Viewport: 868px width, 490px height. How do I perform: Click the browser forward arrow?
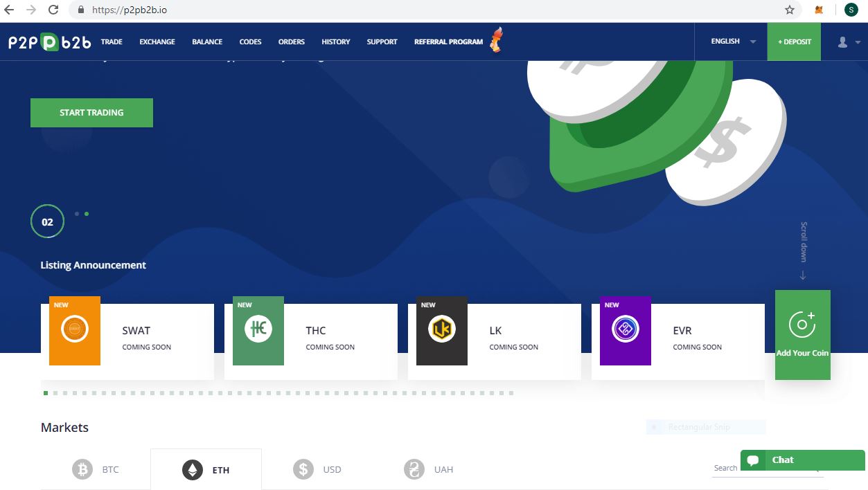[31, 10]
